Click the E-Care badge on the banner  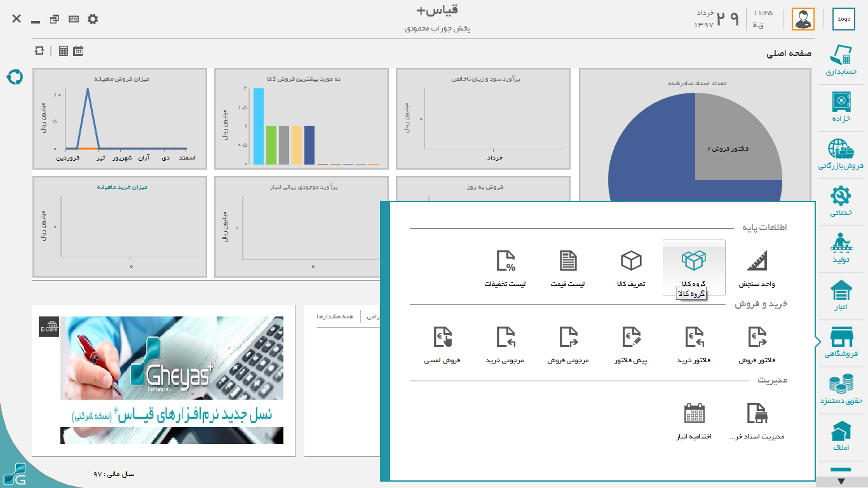(x=49, y=327)
